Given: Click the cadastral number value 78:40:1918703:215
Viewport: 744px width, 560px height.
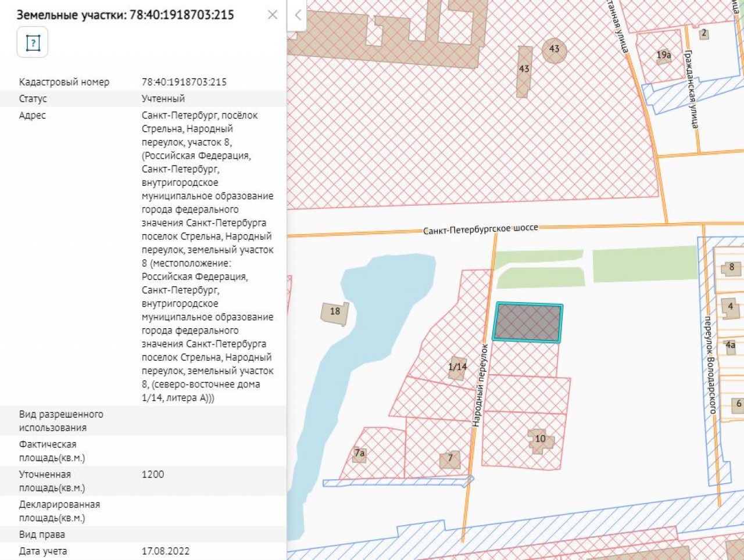Looking at the screenshot, I should pos(184,82).
